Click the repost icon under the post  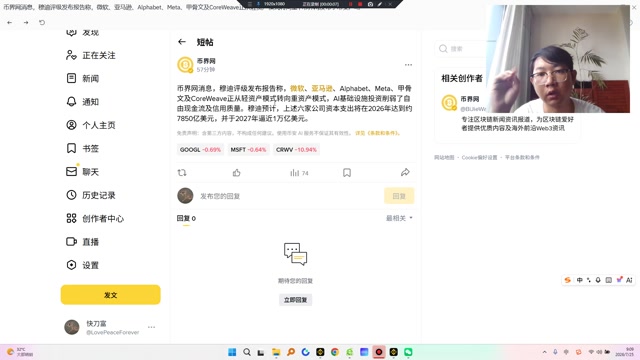(182, 173)
